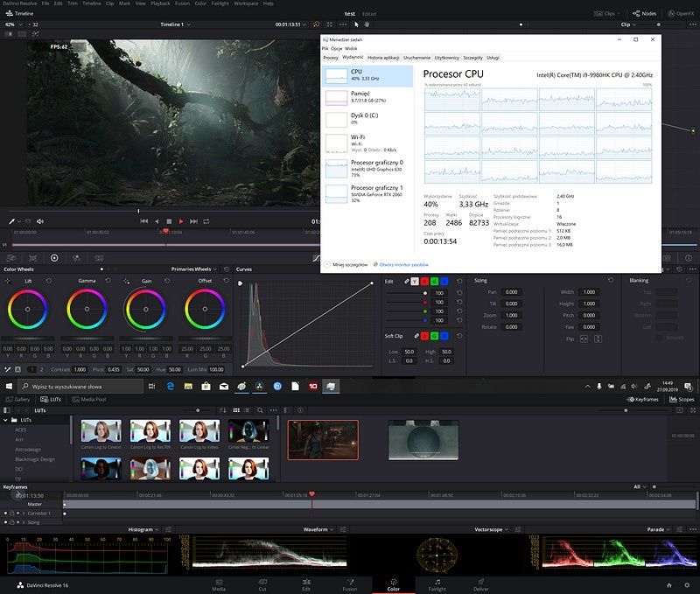Toggle the LUTs sidebar panel icon
Screen dimensions: 700x594
click(6, 410)
